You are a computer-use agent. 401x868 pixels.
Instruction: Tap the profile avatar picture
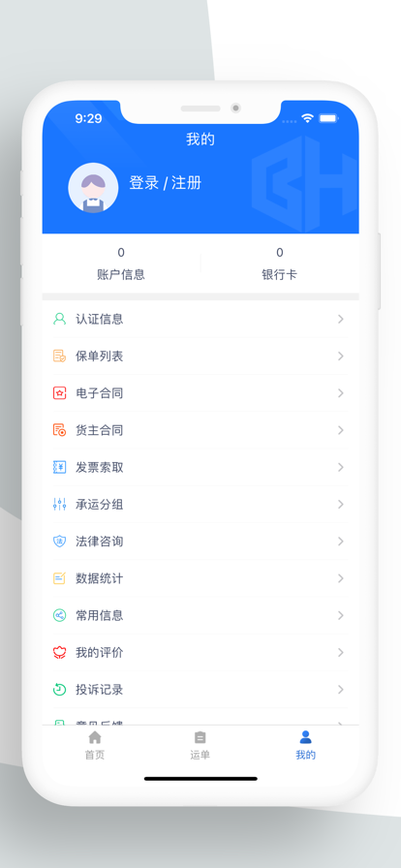coord(93,188)
